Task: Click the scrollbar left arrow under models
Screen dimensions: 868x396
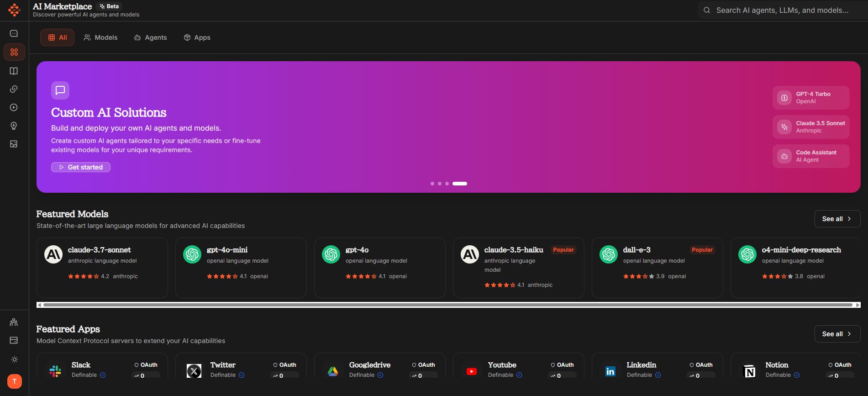Action: tap(40, 305)
